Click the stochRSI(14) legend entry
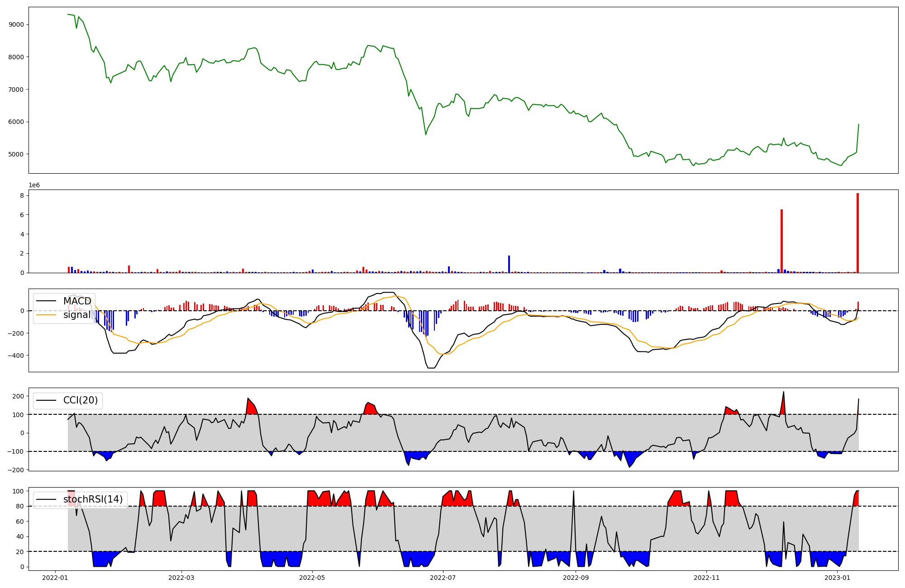905x588 pixels. tap(93, 499)
